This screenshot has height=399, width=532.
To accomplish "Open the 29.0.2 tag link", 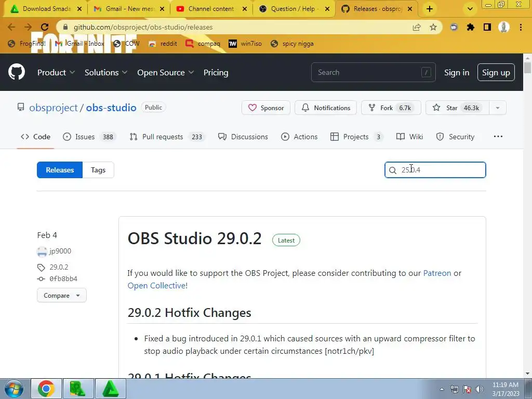I will [x=59, y=267].
